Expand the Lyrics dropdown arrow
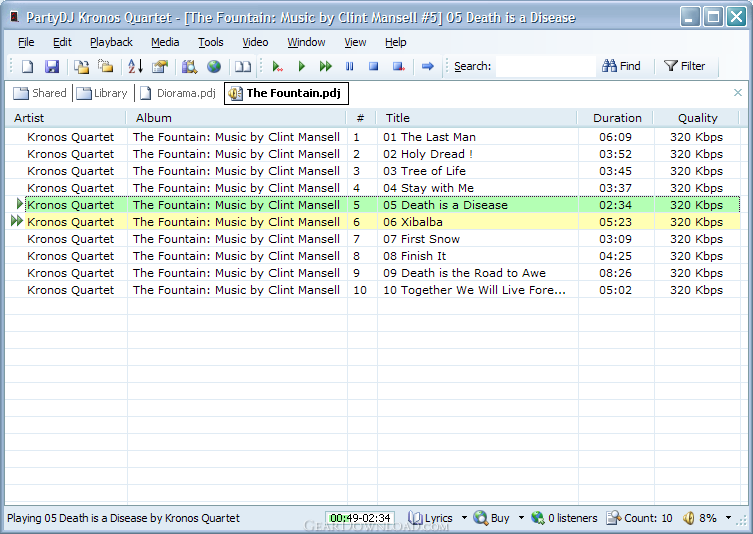Viewport: 753px width, 534px height. point(464,518)
